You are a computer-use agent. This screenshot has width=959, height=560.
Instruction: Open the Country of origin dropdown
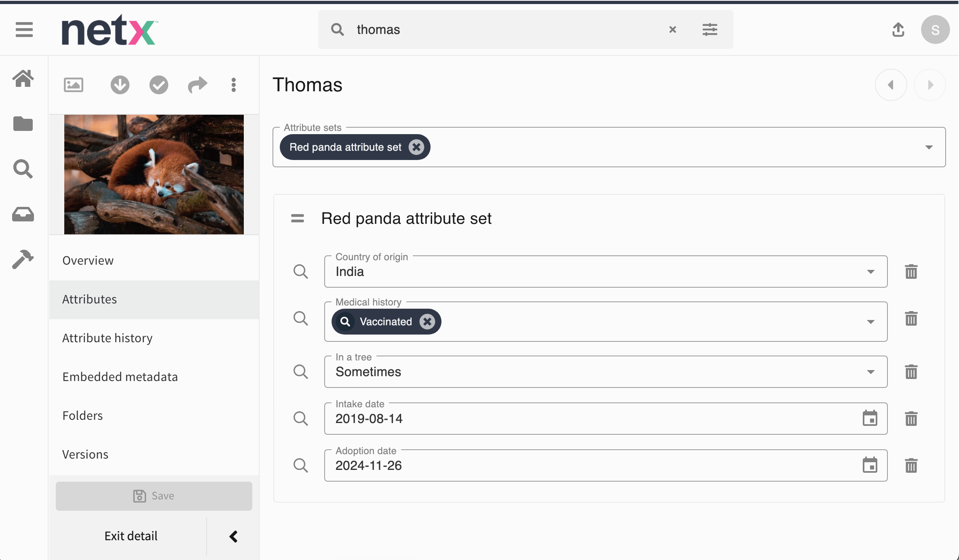[870, 272]
